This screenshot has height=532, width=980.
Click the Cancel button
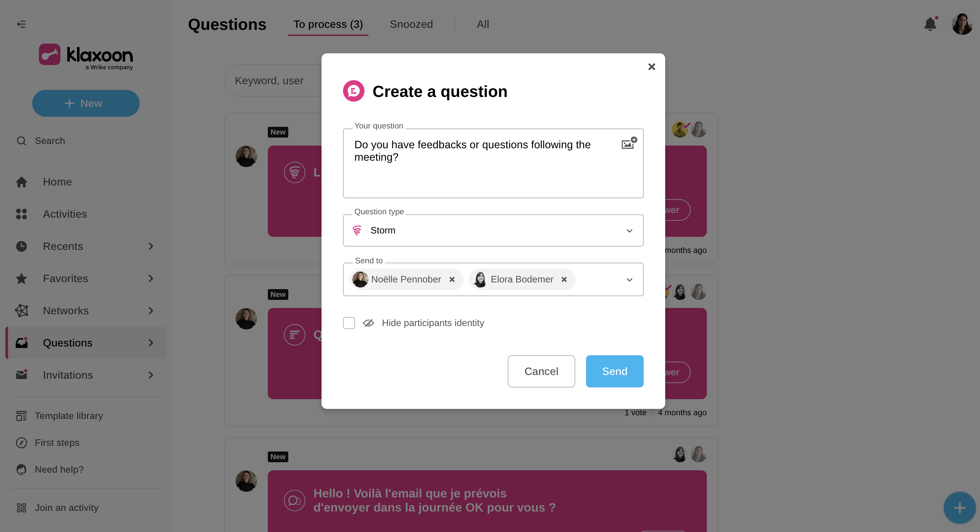[541, 371]
